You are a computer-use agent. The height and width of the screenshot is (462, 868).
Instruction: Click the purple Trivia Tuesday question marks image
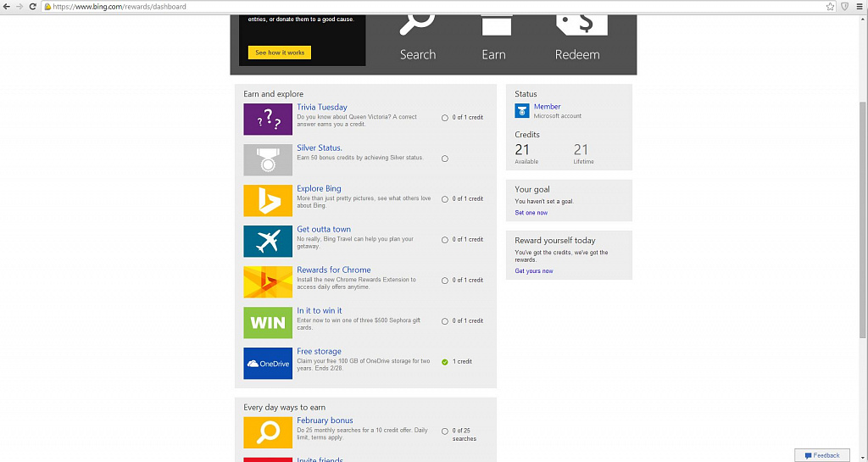click(x=268, y=119)
